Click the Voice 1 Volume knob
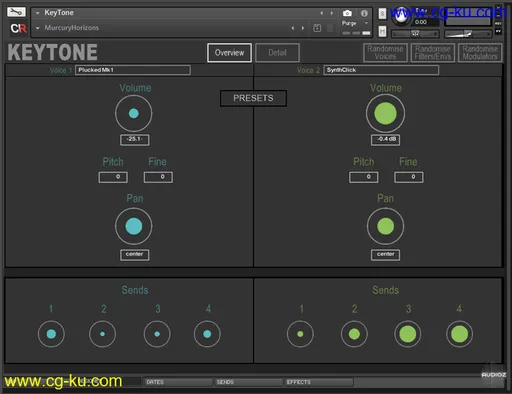The width and height of the screenshot is (512, 394). pyautogui.click(x=134, y=113)
